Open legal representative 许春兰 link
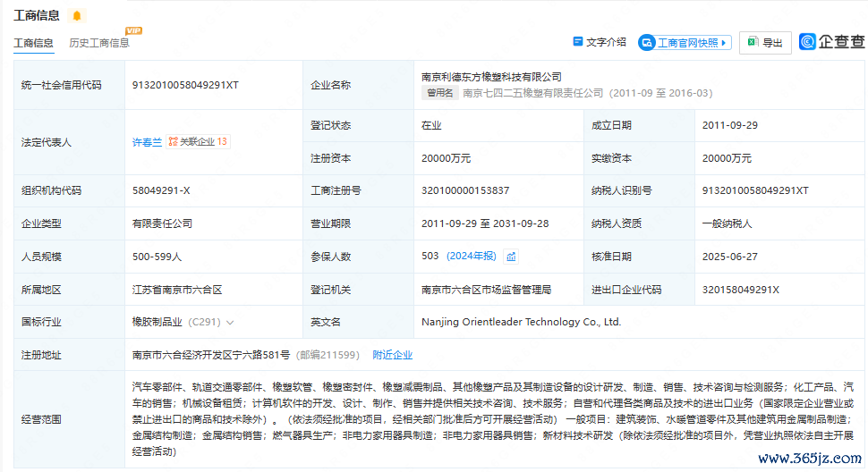Viewport: 868px width, 472px height. (x=147, y=142)
